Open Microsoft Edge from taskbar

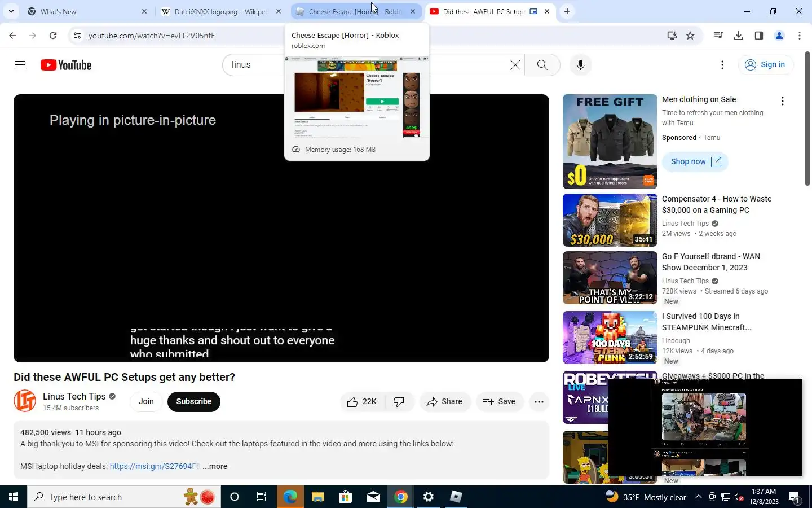pyautogui.click(x=290, y=497)
